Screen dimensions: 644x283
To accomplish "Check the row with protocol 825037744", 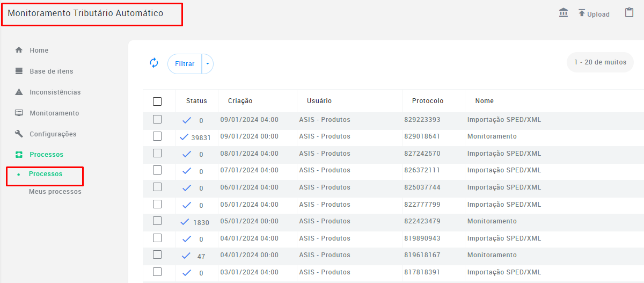I will click(157, 187).
